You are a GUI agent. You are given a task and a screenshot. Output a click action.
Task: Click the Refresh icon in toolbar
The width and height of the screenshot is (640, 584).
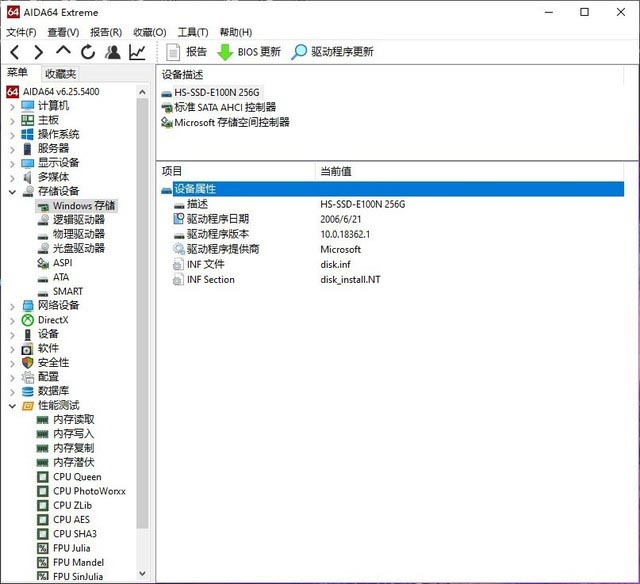pyautogui.click(x=88, y=52)
